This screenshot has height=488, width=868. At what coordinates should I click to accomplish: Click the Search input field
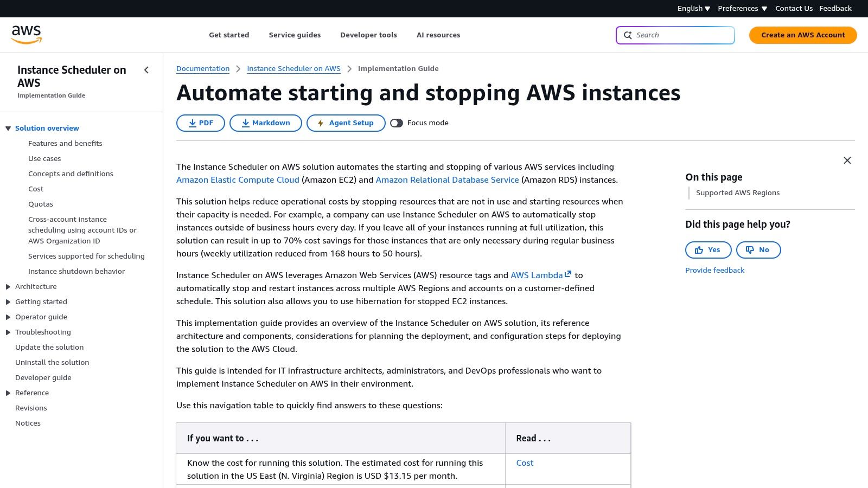675,35
